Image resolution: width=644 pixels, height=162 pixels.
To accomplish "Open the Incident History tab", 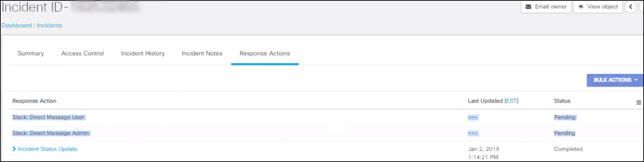I will tap(143, 53).
